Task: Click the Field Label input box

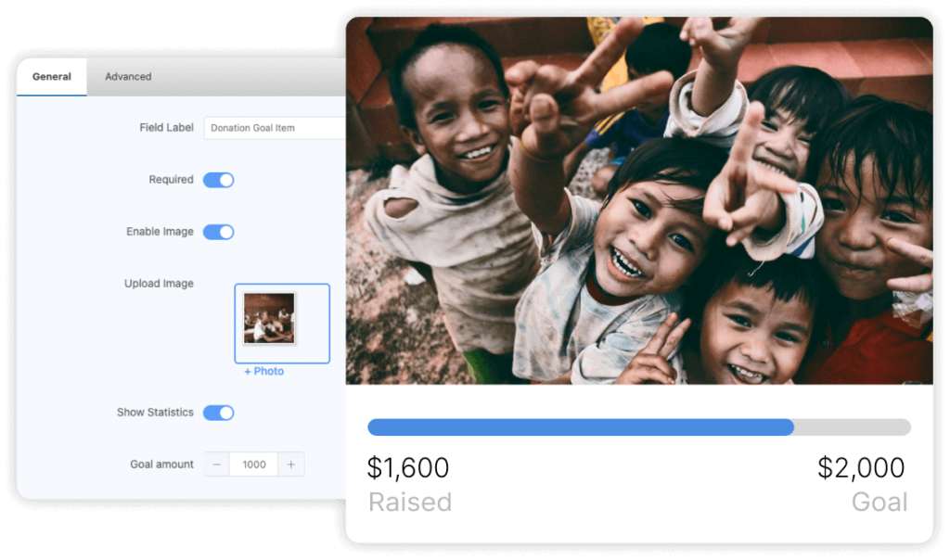Action: [x=275, y=128]
